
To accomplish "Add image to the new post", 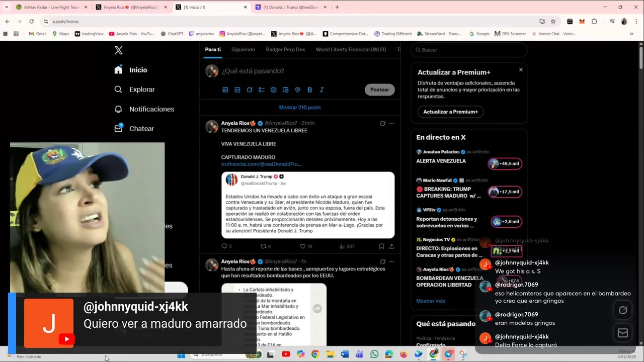I will click(225, 89).
